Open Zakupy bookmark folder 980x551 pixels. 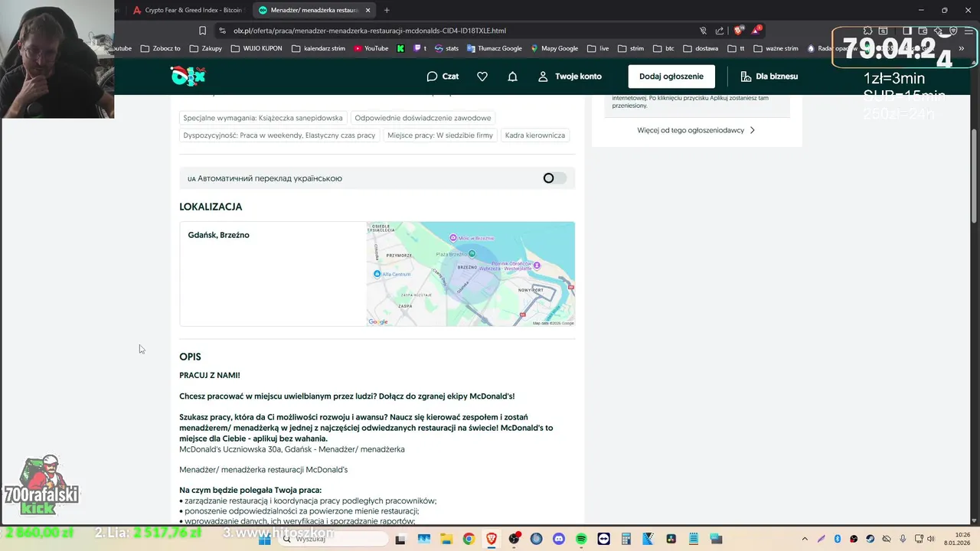207,48
